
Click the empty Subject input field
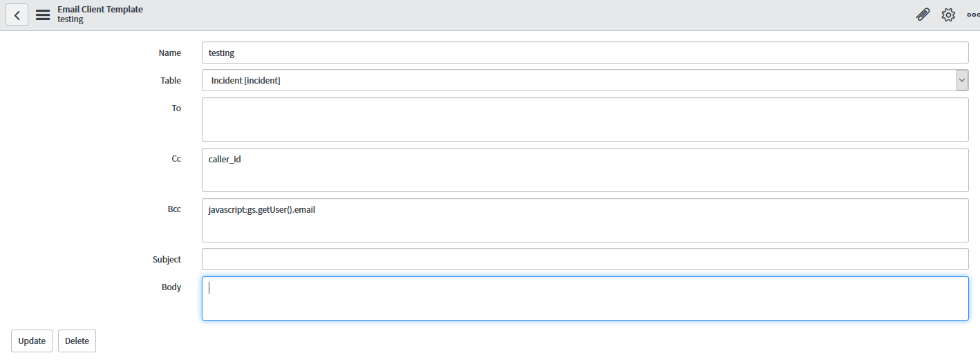coord(585,259)
